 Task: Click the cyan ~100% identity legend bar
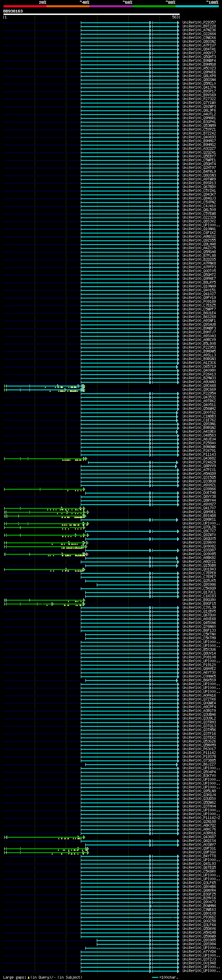click(x=197, y=6)
